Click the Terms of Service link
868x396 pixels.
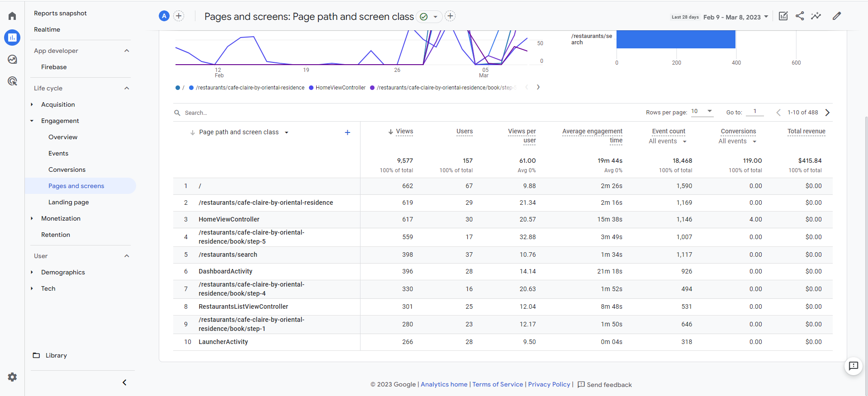point(498,384)
